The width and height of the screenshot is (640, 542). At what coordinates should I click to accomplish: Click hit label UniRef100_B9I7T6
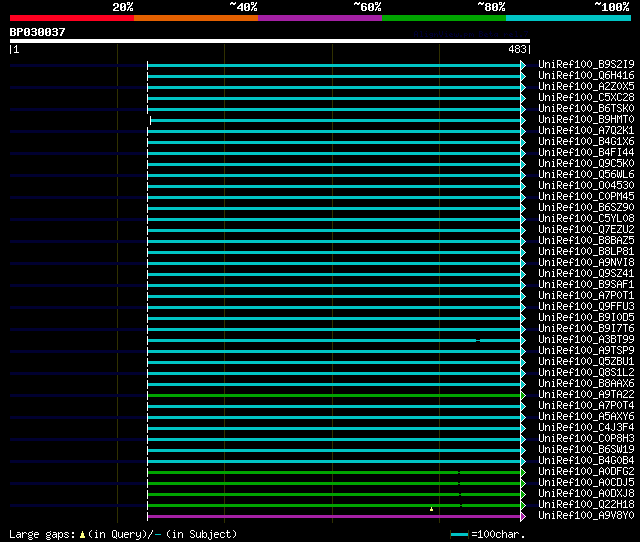(586, 329)
